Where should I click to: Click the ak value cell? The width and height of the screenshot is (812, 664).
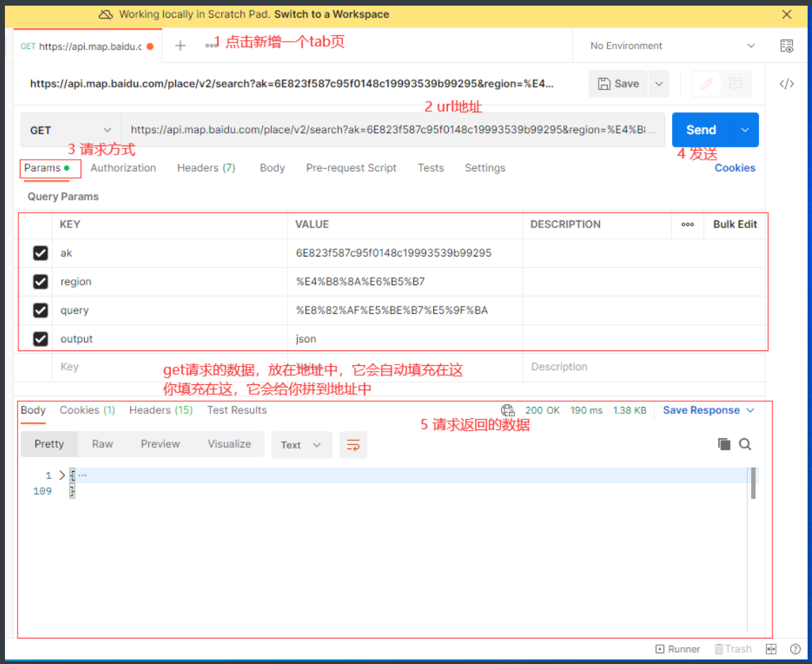[405, 253]
